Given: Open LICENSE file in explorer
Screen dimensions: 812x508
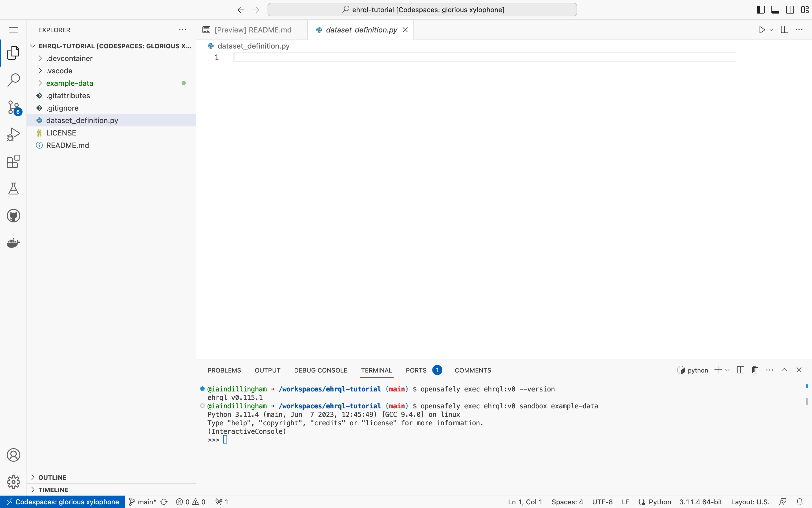Looking at the screenshot, I should 111,133.
